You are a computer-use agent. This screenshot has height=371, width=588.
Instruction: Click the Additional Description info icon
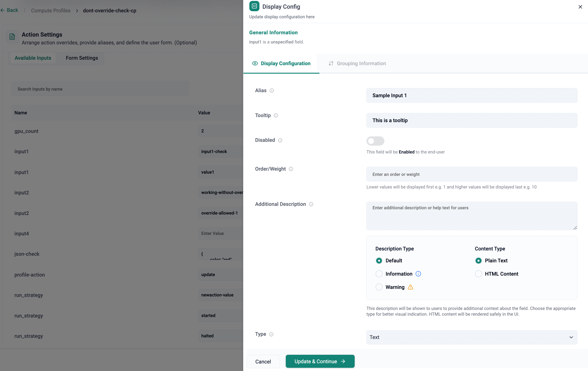pos(311,204)
